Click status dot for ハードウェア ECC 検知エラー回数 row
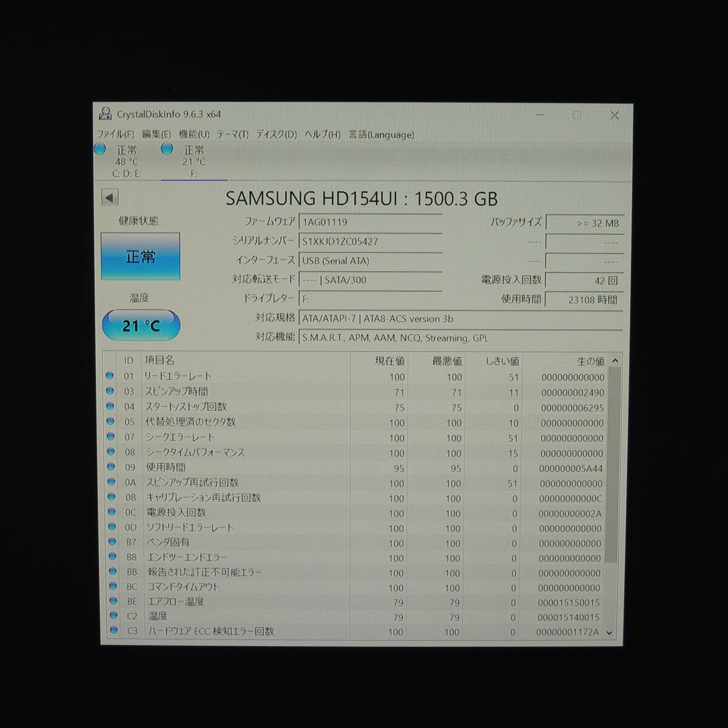 114,630
